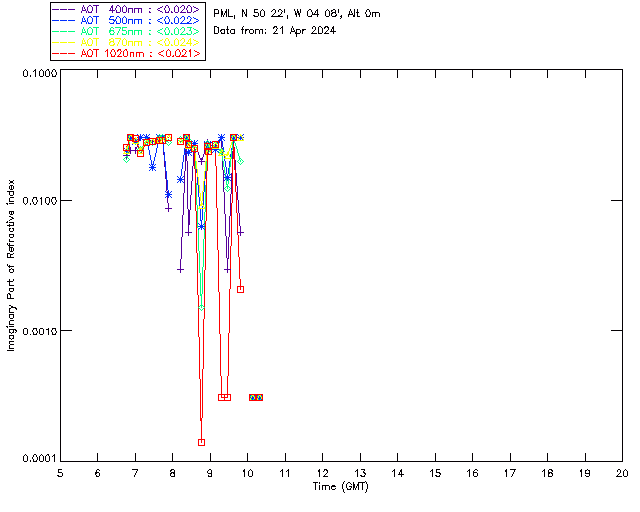
Task: Click the x-axis tick label 19
Action: tap(585, 473)
